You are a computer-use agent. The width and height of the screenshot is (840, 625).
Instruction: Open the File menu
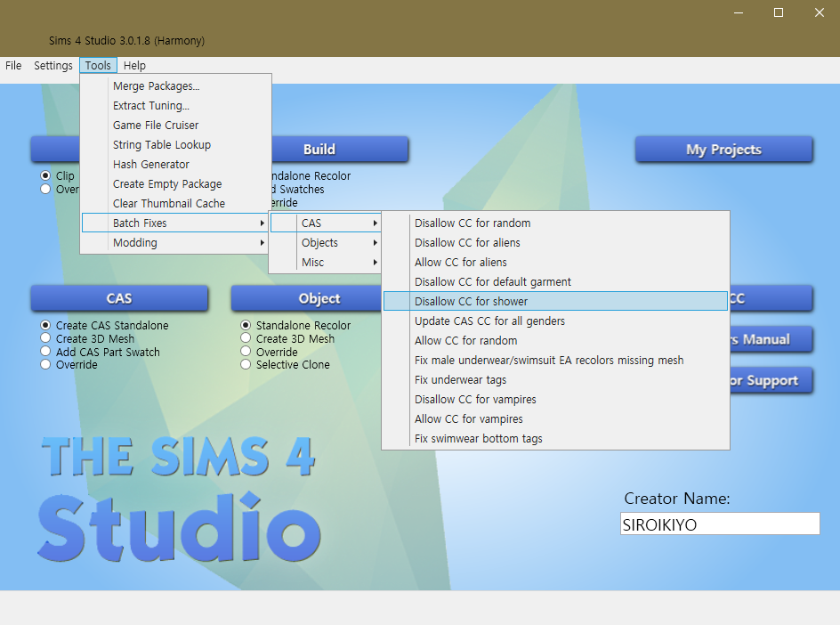[x=13, y=65]
